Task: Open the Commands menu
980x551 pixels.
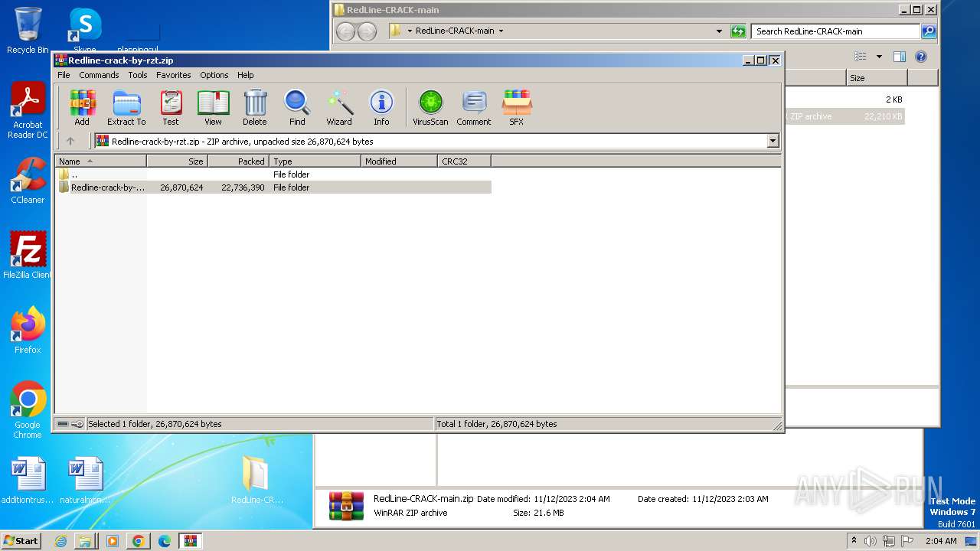Action: coord(99,75)
